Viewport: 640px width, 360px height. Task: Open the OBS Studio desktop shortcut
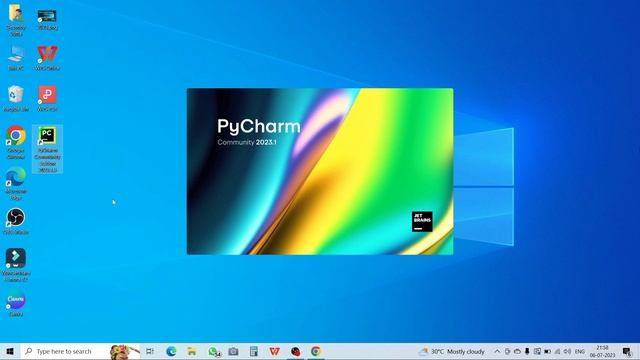16,222
